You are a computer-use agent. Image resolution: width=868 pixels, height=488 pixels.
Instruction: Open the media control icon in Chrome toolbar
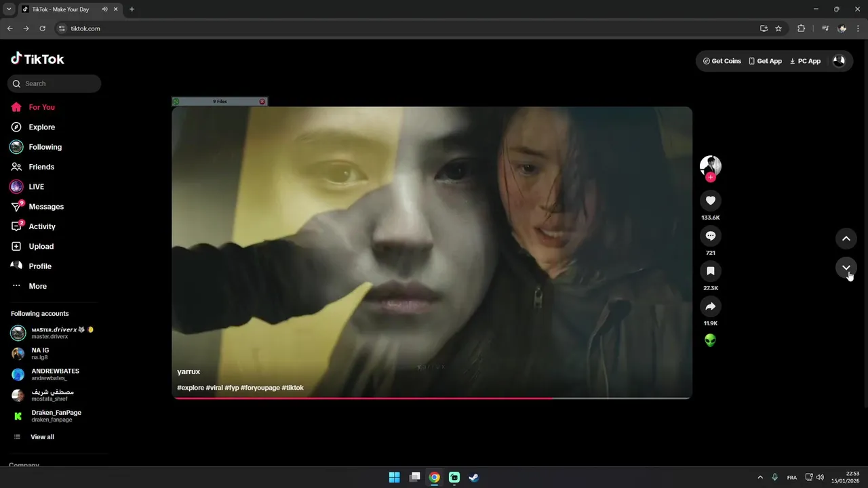[x=825, y=28]
